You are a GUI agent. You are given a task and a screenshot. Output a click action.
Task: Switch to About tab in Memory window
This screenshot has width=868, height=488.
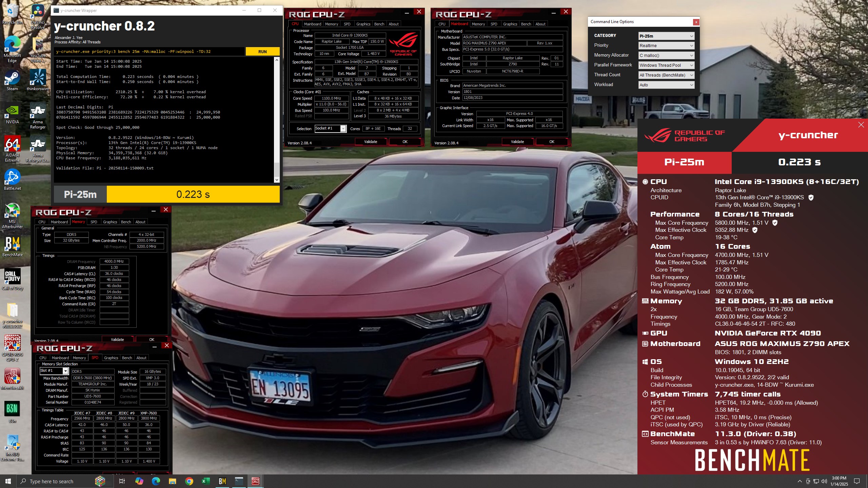(x=140, y=222)
